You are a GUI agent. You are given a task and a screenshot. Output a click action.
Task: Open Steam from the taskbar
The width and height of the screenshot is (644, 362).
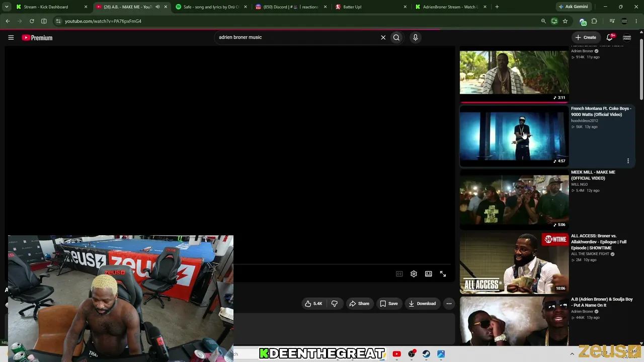pyautogui.click(x=426, y=354)
